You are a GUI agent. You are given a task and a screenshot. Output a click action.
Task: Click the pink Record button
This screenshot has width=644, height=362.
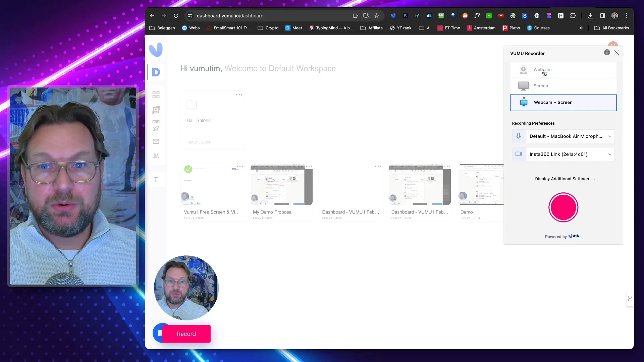(186, 334)
